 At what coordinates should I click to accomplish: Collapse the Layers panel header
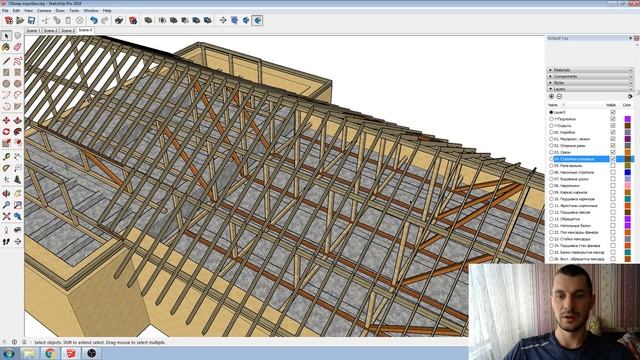[590, 89]
